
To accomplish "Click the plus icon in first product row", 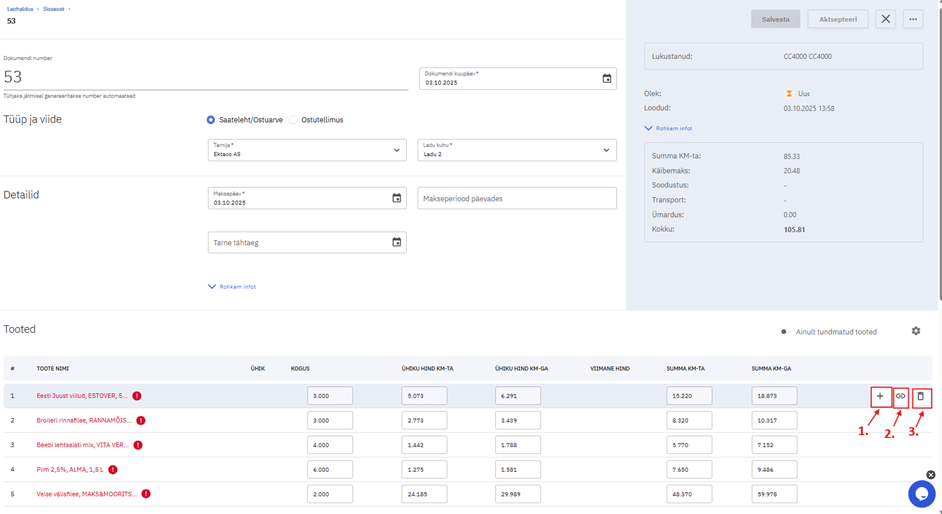I will tap(880, 397).
